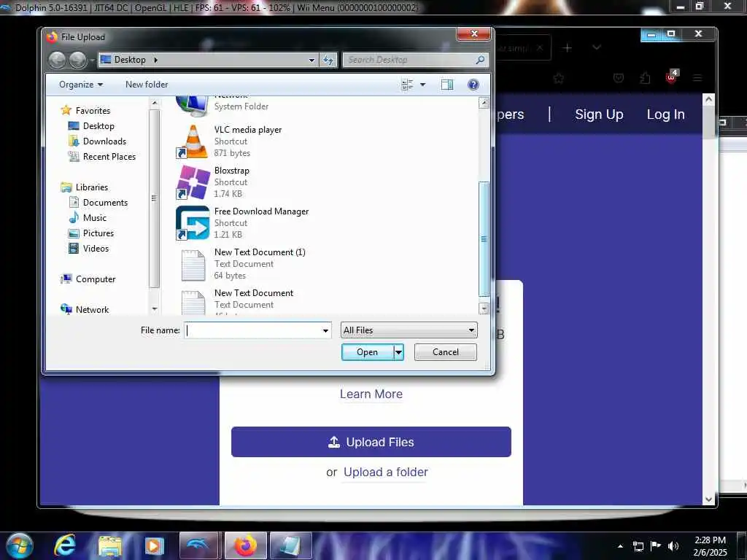Image resolution: width=747 pixels, height=560 pixels.
Task: Click the uBlock shield icon with badge 4
Action: pyautogui.click(x=672, y=77)
